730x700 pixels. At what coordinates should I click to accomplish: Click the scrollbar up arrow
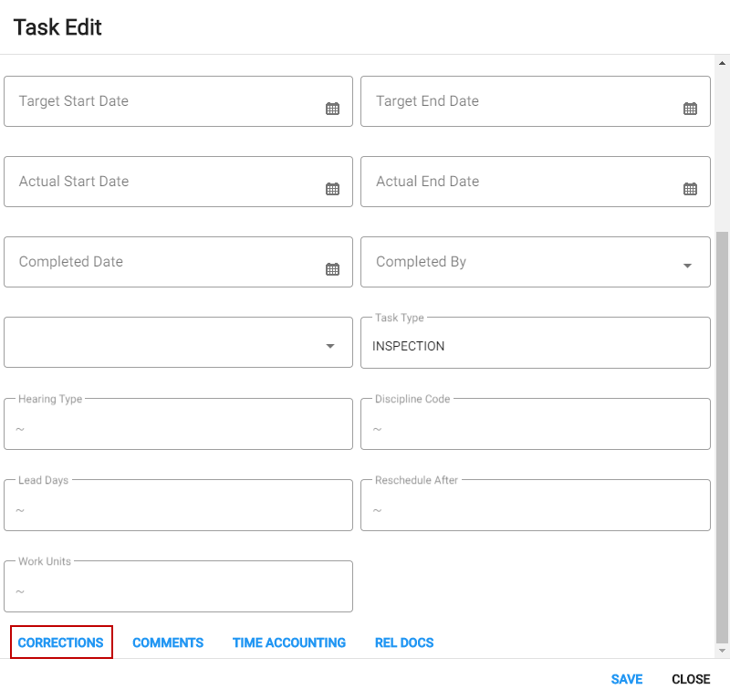click(x=722, y=63)
